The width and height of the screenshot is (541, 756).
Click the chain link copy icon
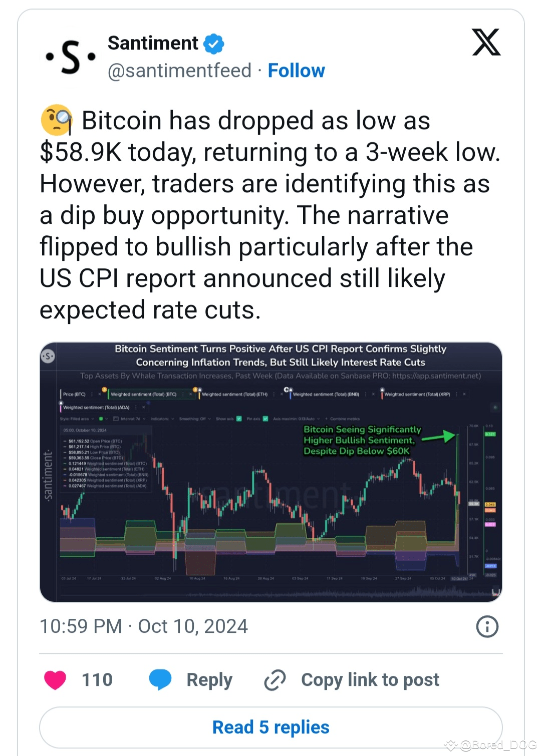[x=275, y=680]
